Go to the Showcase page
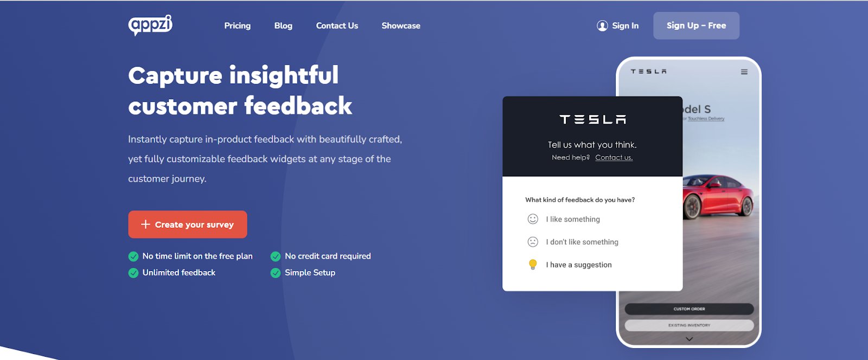The width and height of the screenshot is (868, 360). click(x=401, y=25)
